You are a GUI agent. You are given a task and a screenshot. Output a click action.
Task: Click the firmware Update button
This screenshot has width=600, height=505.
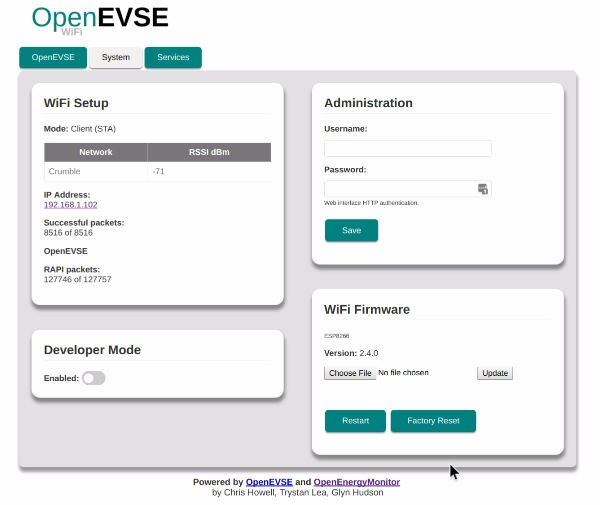pos(495,373)
